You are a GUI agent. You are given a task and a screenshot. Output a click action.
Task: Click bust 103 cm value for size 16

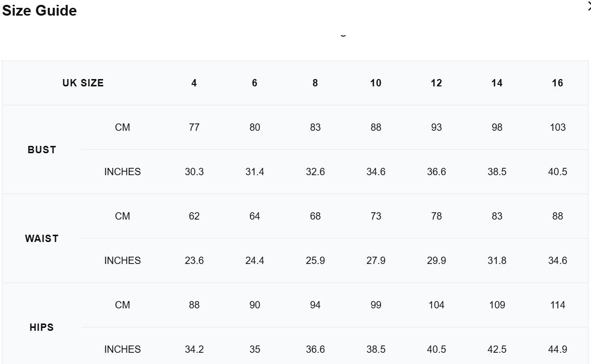(x=557, y=127)
